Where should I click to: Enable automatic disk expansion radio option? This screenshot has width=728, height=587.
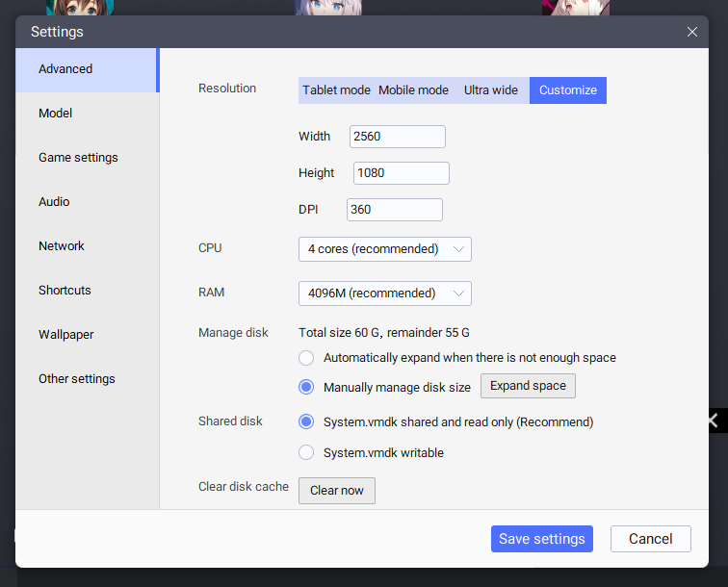click(306, 358)
